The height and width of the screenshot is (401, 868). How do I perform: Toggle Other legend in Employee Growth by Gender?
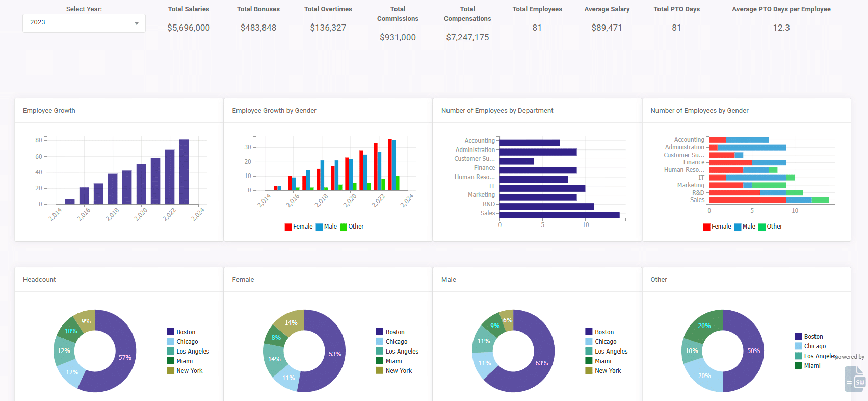(x=352, y=227)
